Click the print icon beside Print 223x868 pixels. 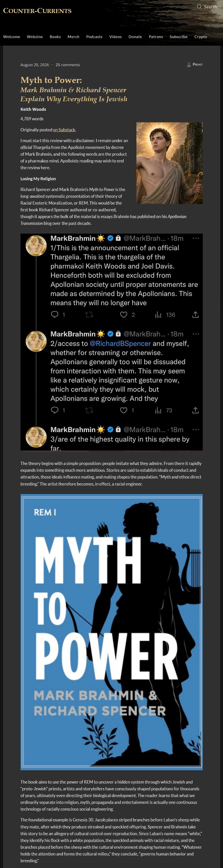click(189, 64)
